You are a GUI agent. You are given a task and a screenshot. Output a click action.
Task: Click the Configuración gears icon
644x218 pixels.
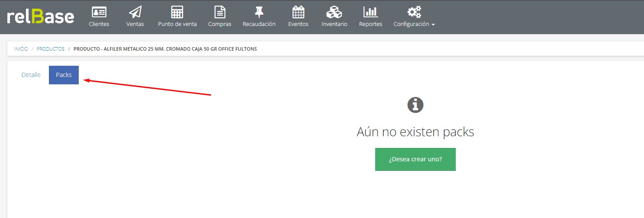pyautogui.click(x=414, y=12)
